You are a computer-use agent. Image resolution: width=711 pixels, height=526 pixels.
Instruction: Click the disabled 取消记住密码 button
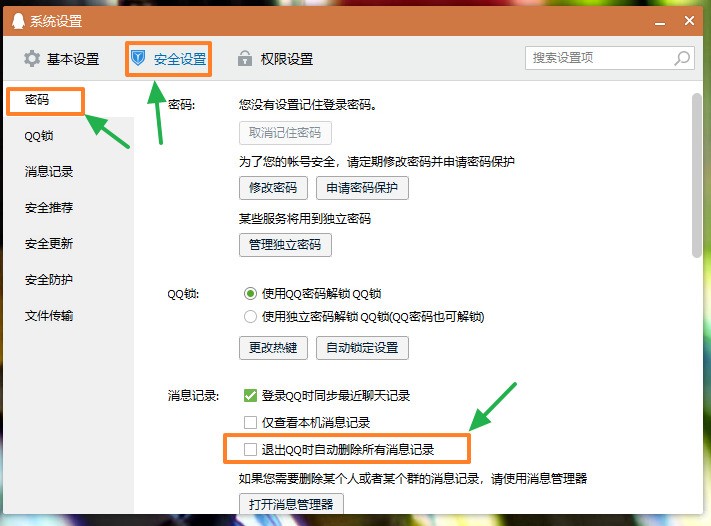(x=285, y=133)
